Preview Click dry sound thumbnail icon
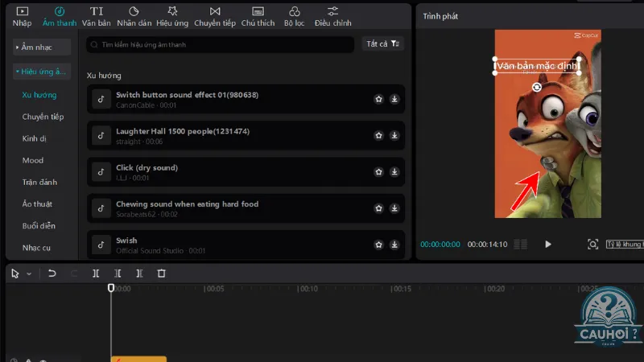Image resolution: width=644 pixels, height=362 pixels. pos(101,172)
